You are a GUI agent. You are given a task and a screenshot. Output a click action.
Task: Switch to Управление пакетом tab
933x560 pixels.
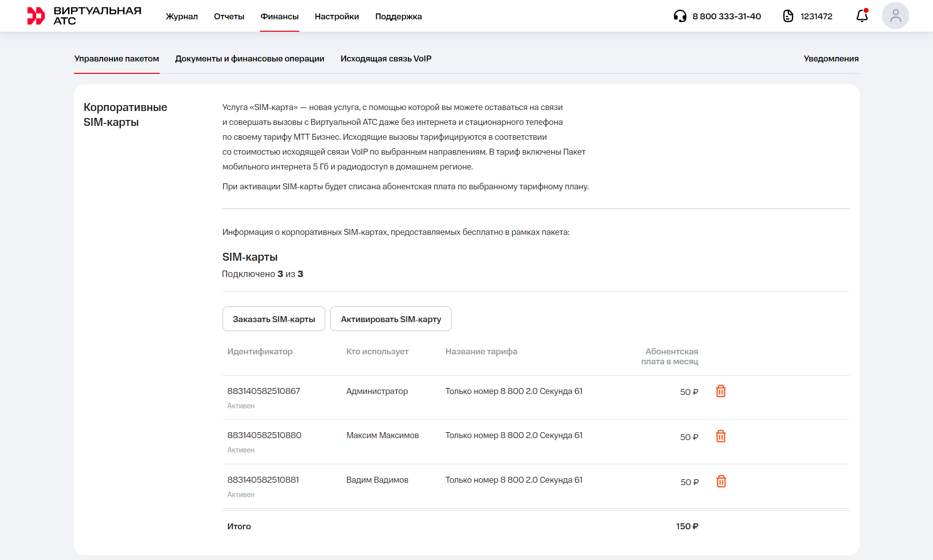click(117, 58)
